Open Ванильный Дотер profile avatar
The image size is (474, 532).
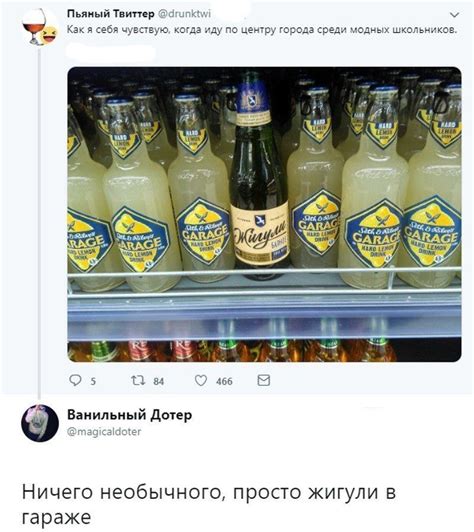coord(40,423)
